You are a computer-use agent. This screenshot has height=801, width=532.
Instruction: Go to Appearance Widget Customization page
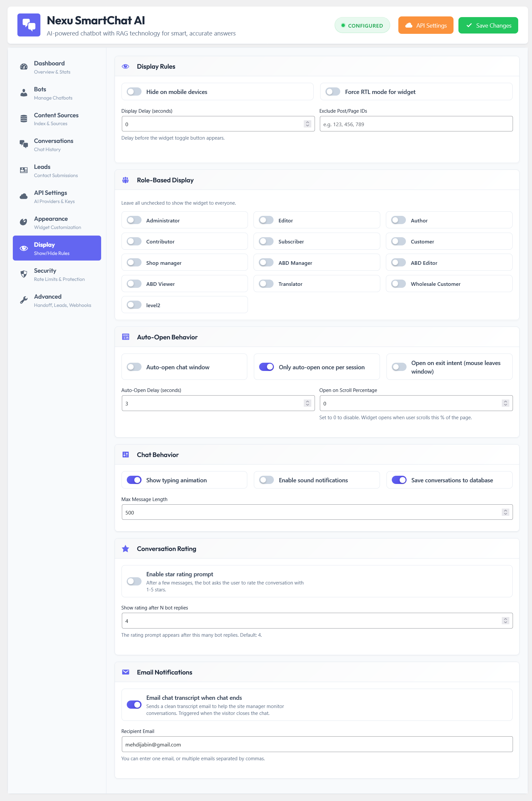pos(57,222)
